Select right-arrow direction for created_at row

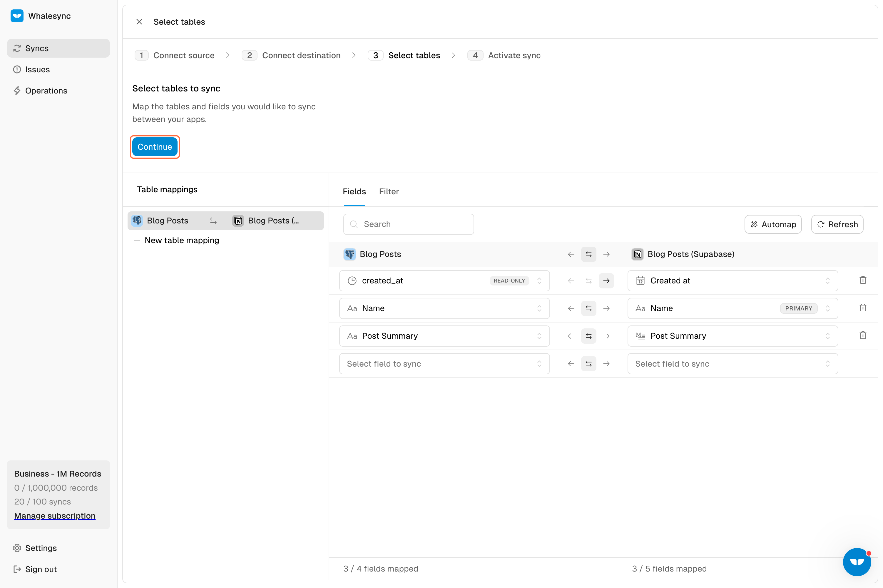pyautogui.click(x=606, y=281)
